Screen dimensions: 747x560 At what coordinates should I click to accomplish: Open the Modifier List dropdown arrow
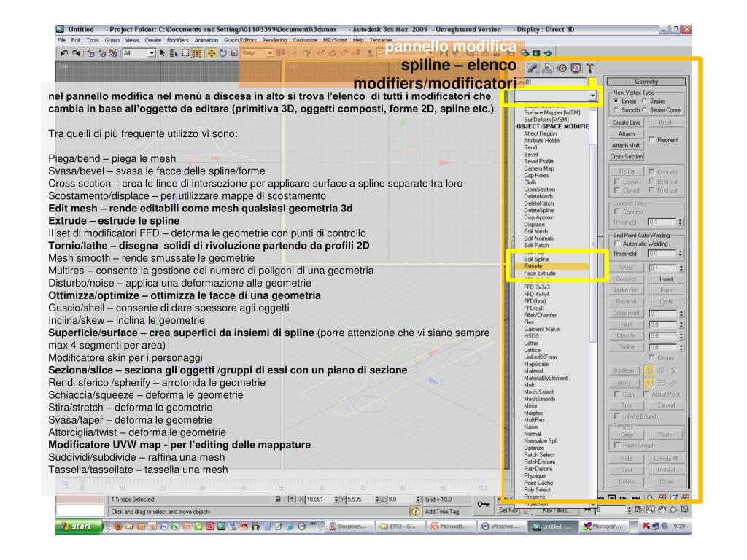tap(592, 96)
